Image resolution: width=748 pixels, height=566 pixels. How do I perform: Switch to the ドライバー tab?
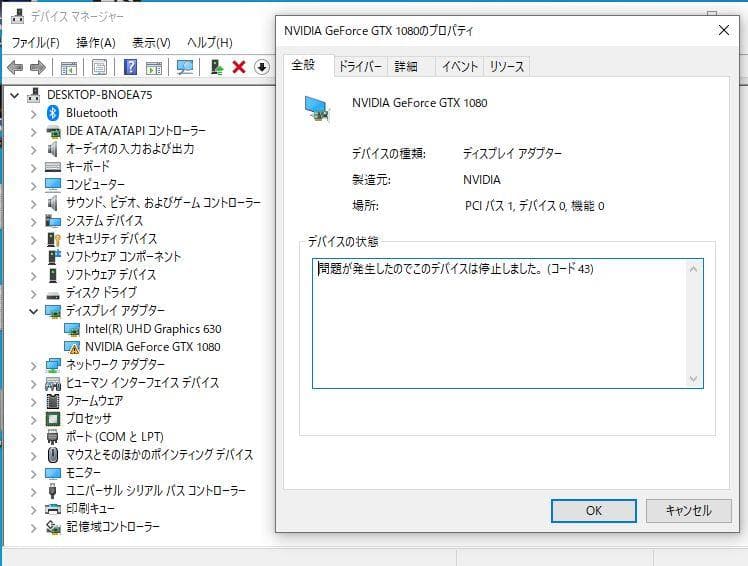click(360, 66)
